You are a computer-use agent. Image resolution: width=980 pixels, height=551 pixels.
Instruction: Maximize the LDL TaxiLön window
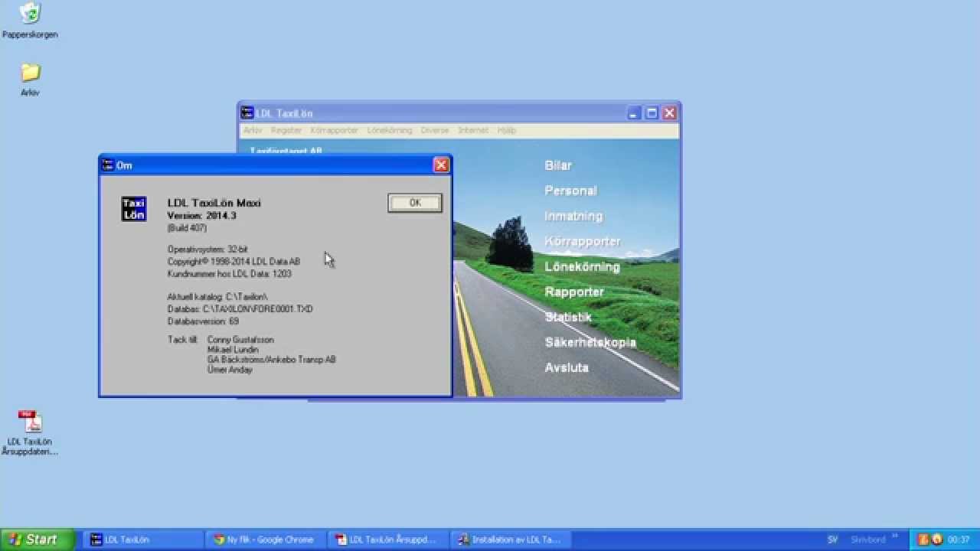pyautogui.click(x=652, y=113)
